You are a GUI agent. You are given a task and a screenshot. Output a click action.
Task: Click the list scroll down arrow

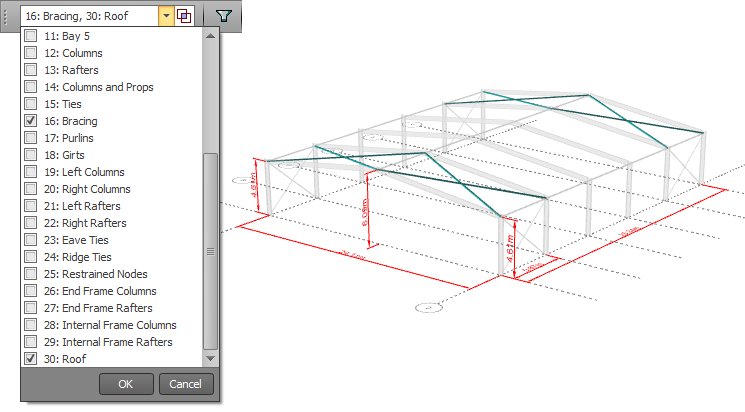tap(210, 358)
